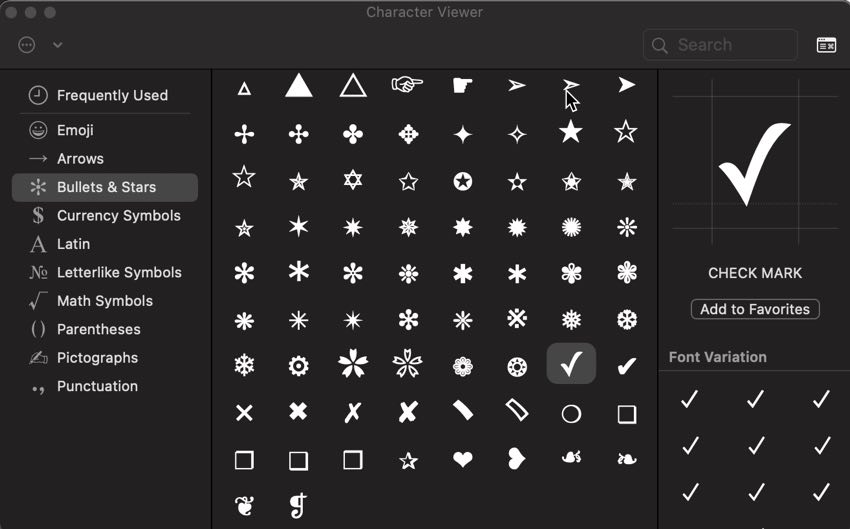Select the ornate g-like symbol in last row
Viewport: 850px width, 529px height.
[299, 504]
